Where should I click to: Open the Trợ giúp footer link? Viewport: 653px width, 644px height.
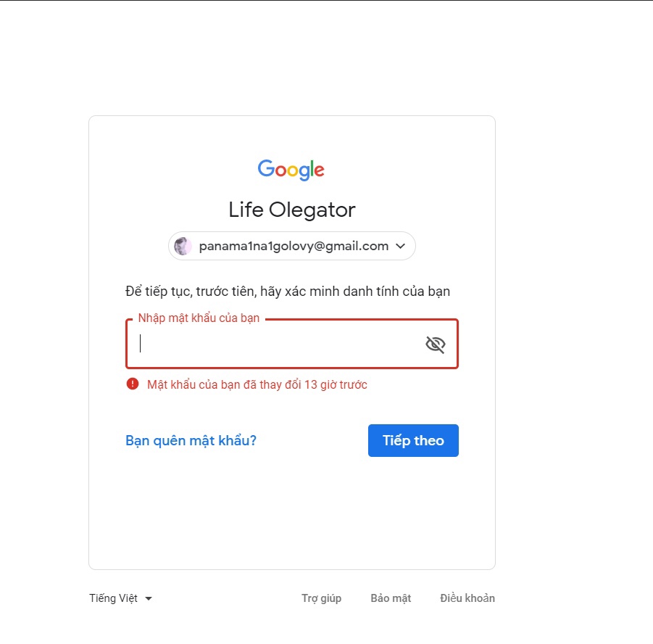(321, 598)
